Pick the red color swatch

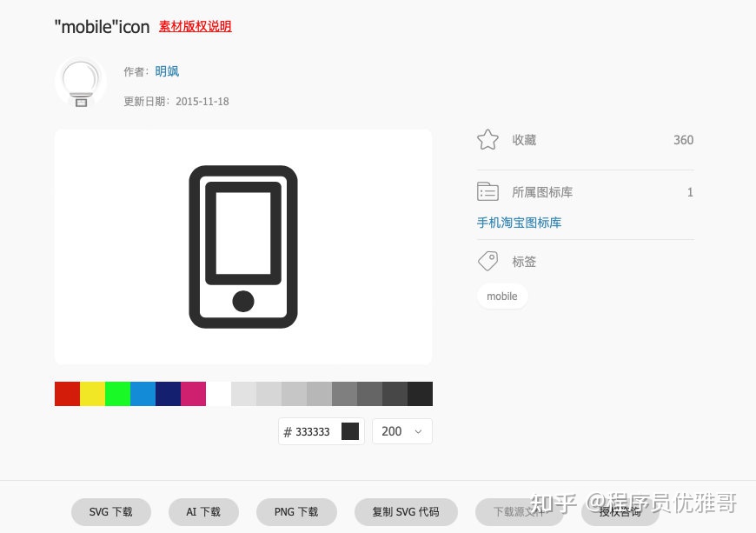[x=67, y=394]
